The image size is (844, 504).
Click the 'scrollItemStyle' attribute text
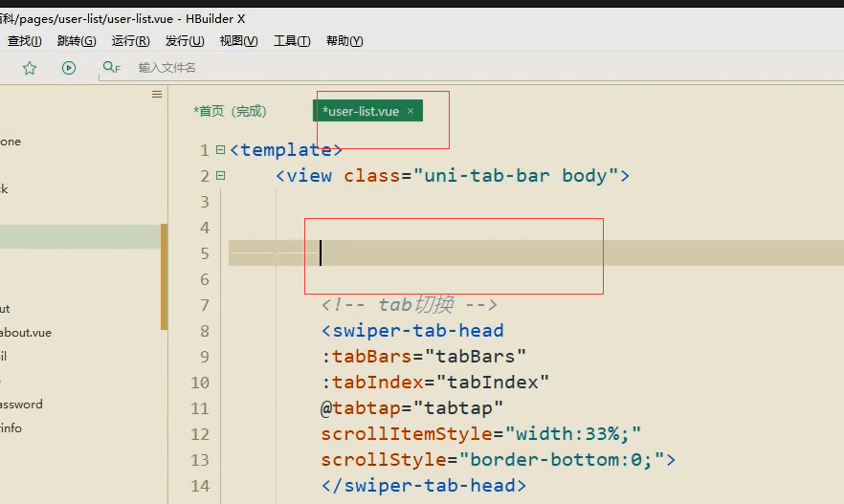(x=407, y=433)
